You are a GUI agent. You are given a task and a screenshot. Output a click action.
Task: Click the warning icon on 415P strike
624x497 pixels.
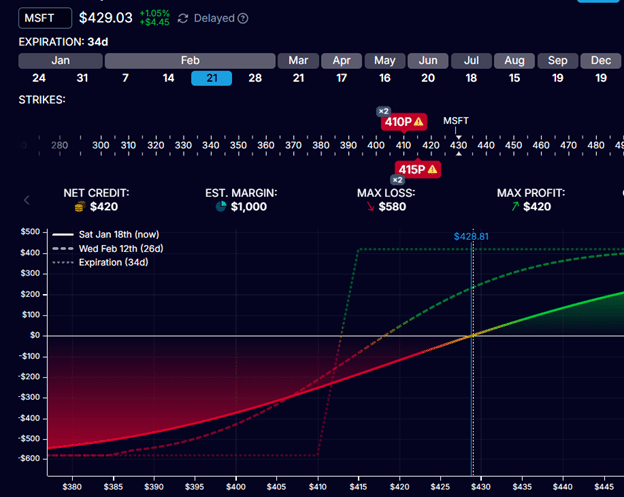[x=434, y=170]
